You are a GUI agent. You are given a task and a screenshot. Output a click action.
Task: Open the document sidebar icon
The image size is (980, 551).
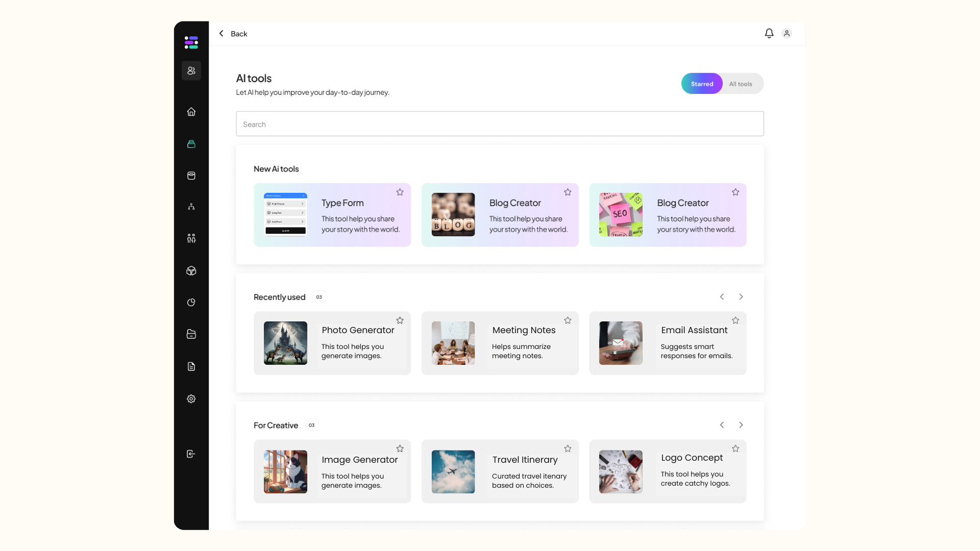click(x=191, y=366)
